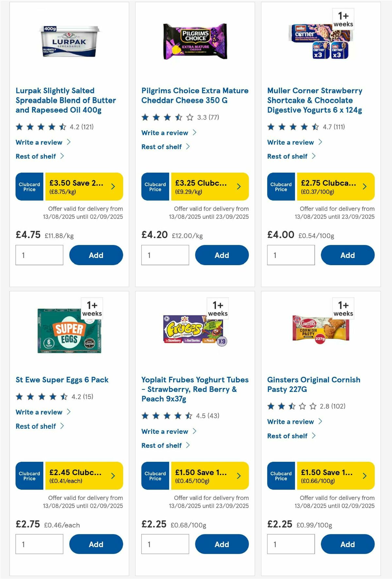Add the Ginsters Cornish Pasty to basket
The width and height of the screenshot is (392, 579).
click(x=348, y=544)
